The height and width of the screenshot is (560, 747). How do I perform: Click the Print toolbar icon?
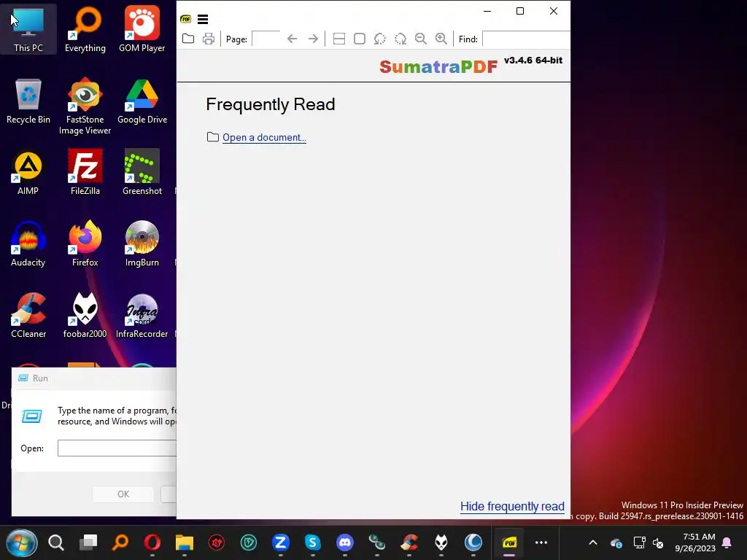pyautogui.click(x=209, y=39)
